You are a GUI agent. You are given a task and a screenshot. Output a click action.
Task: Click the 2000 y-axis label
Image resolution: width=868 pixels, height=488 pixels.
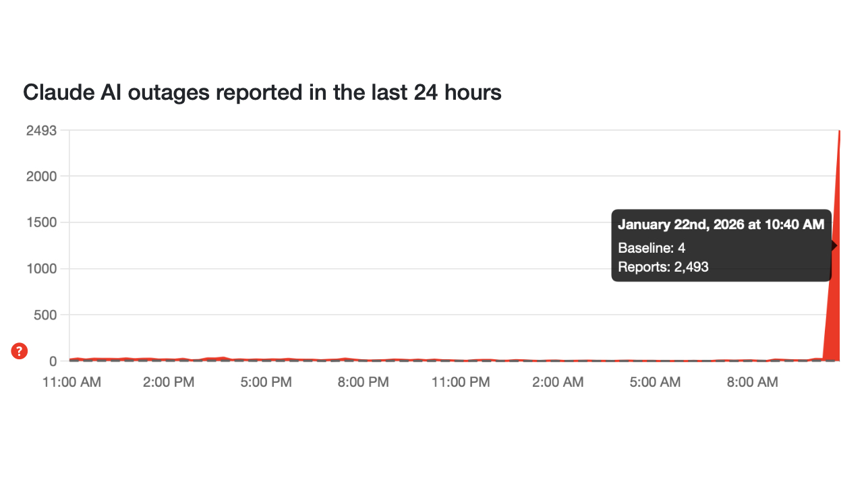[x=41, y=176]
